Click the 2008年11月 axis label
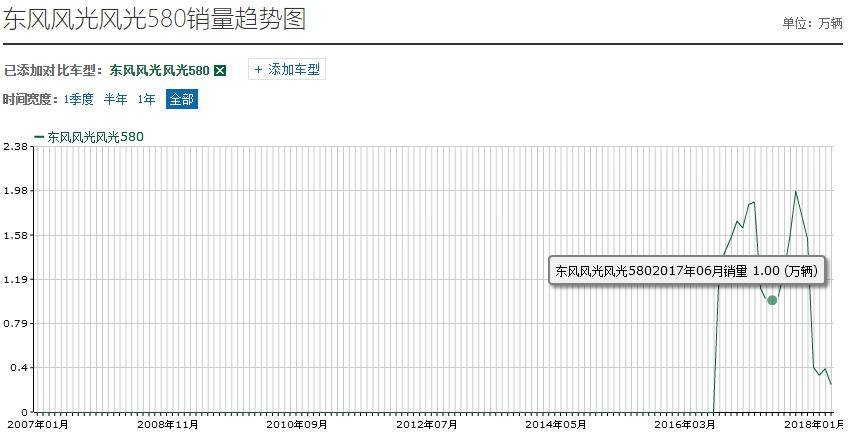 point(168,425)
